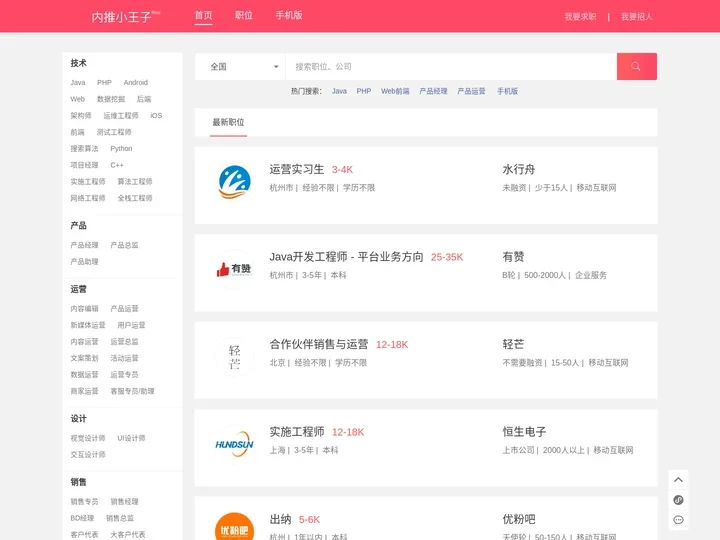The width and height of the screenshot is (720, 540).
Task: Click 我要招人 in the header
Action: tap(636, 17)
